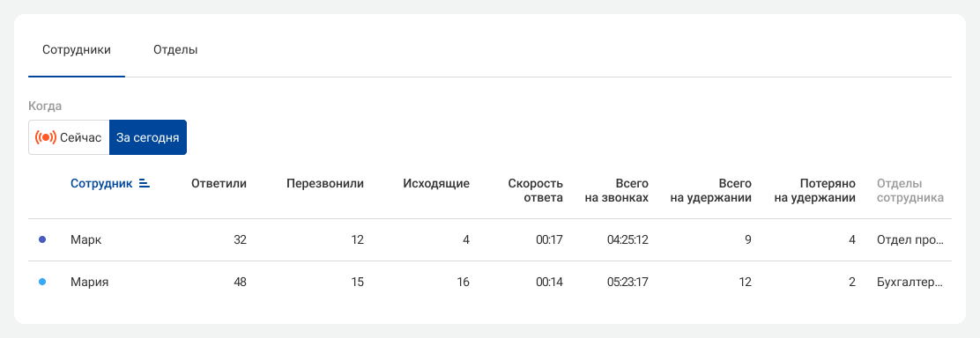Toggle the Сейчас time filter

click(69, 137)
